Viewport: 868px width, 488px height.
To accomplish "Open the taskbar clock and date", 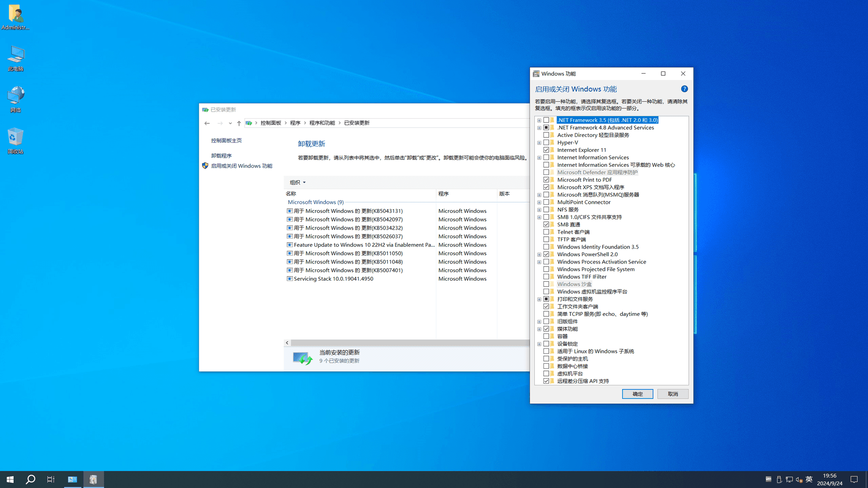I will pyautogui.click(x=830, y=479).
